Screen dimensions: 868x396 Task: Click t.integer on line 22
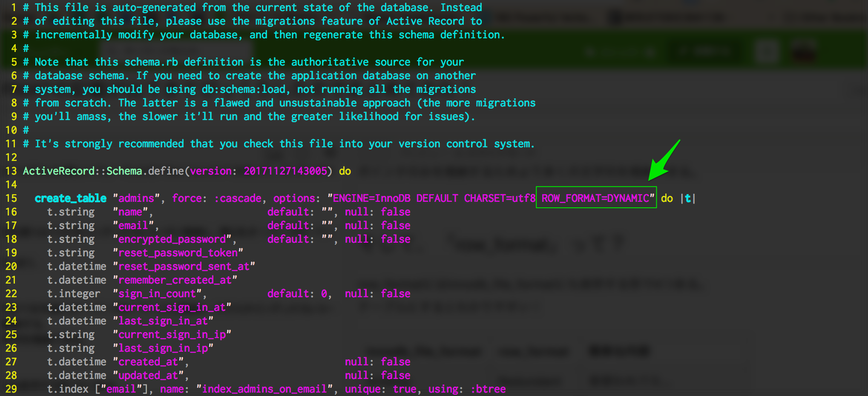tap(74, 294)
